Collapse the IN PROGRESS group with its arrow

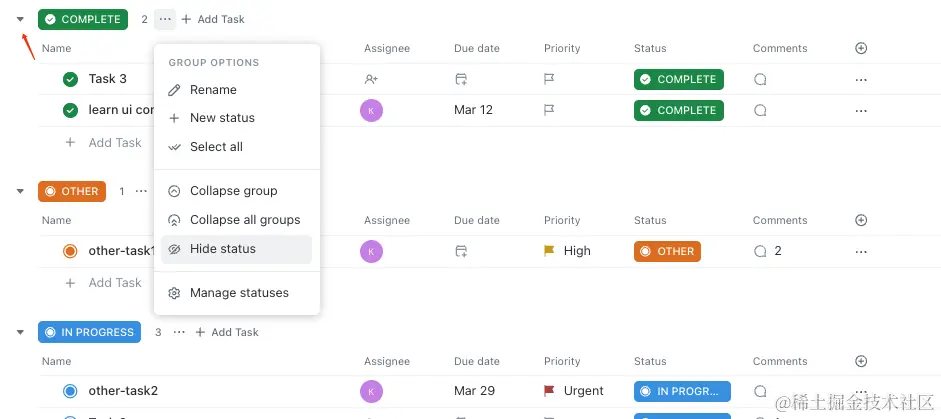coord(20,332)
